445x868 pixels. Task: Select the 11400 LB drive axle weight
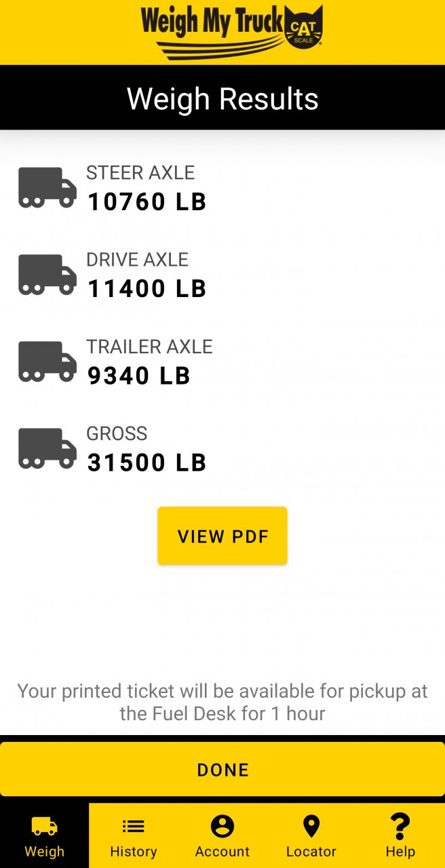click(x=147, y=289)
